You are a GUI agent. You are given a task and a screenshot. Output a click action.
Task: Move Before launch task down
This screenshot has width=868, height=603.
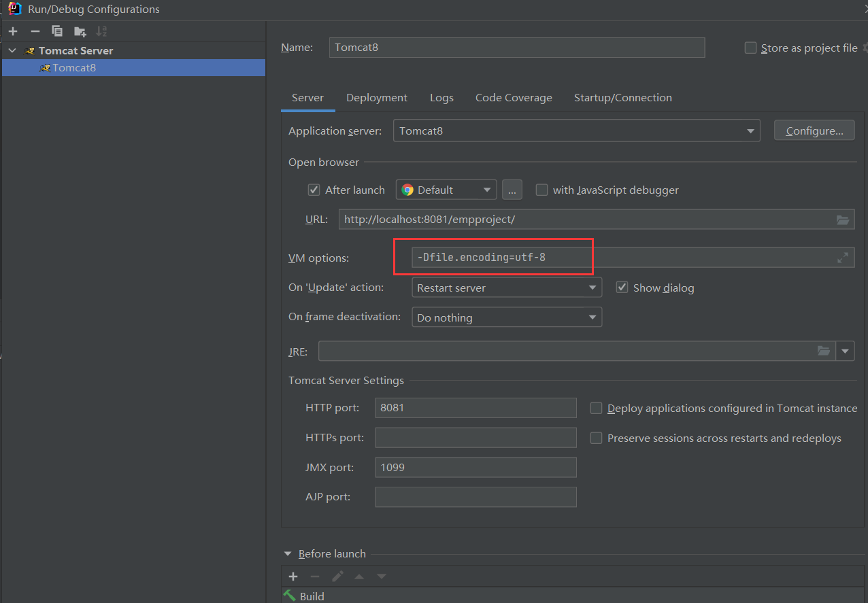382,576
